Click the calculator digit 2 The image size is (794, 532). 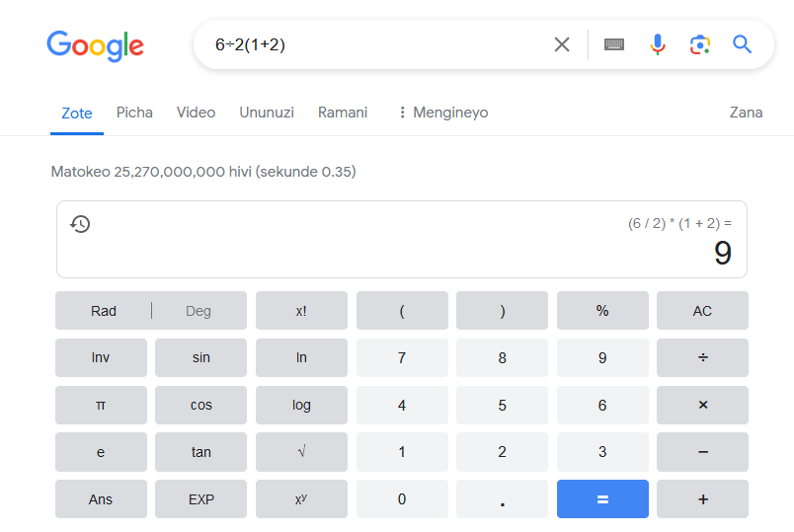pos(502,452)
